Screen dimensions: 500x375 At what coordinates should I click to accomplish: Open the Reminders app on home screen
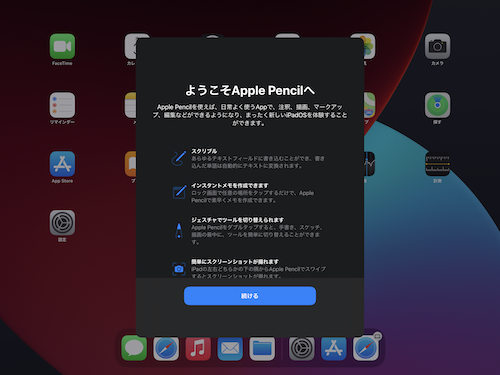(62, 105)
